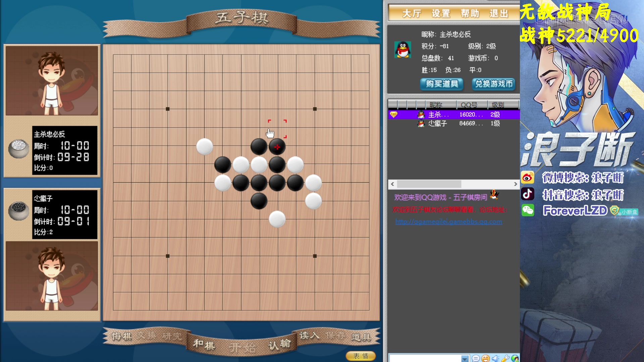
Task: Click the penguin icon beside 主杀 row
Action: point(421,115)
